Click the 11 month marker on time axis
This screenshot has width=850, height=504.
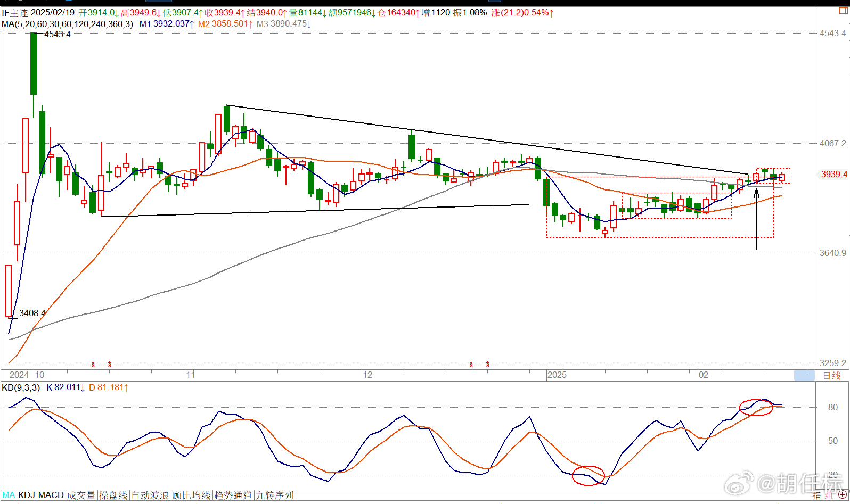(191, 375)
